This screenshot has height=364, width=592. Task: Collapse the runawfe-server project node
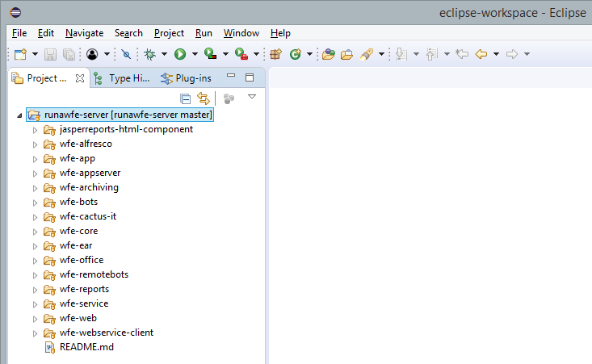19,115
